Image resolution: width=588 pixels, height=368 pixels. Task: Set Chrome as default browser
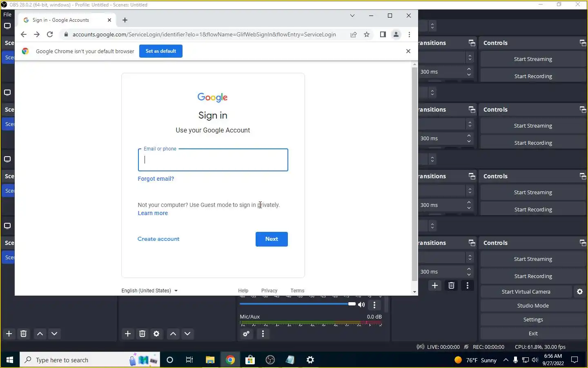pos(161,51)
